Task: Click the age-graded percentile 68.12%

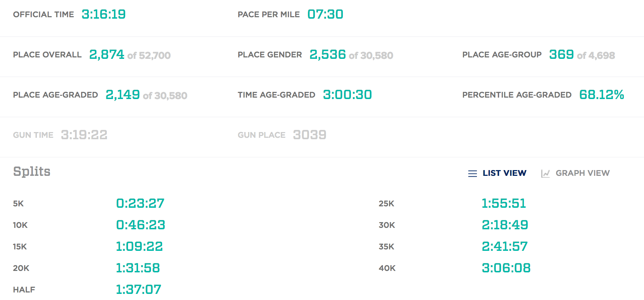Action: pyautogui.click(x=601, y=95)
